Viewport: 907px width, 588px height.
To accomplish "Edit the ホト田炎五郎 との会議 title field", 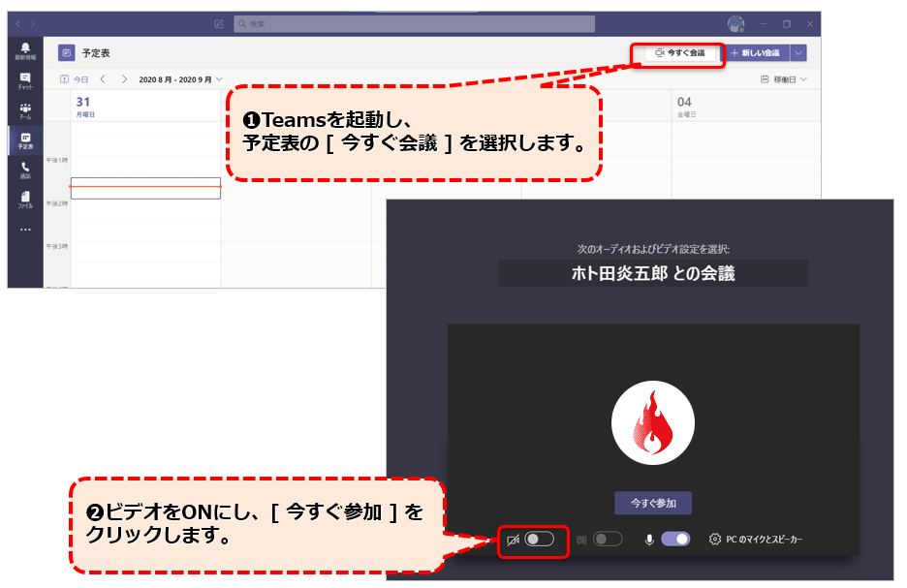I will click(x=653, y=273).
